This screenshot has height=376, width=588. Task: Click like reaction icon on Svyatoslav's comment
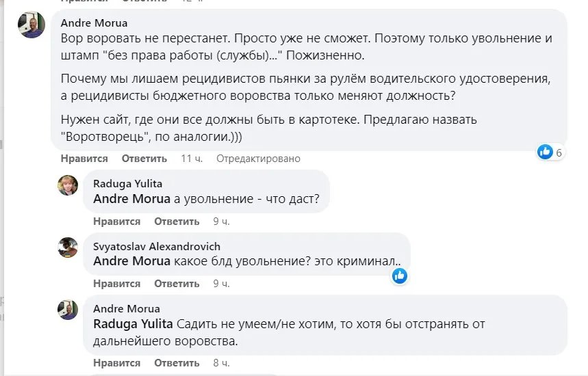[x=400, y=276]
